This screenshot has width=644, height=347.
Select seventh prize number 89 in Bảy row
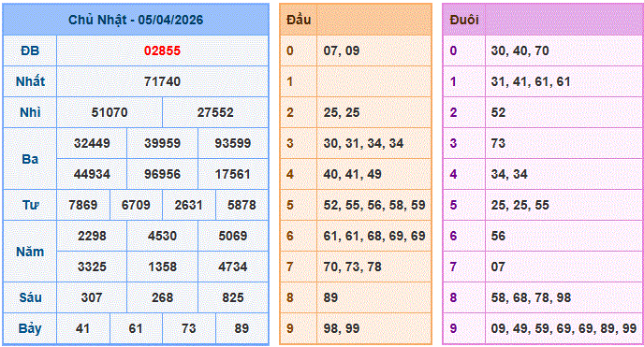tap(241, 328)
